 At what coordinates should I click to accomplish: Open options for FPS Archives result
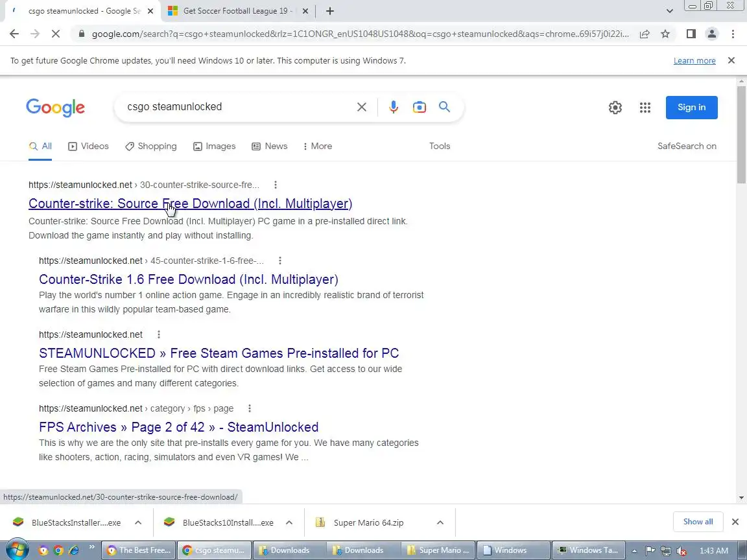click(x=249, y=408)
